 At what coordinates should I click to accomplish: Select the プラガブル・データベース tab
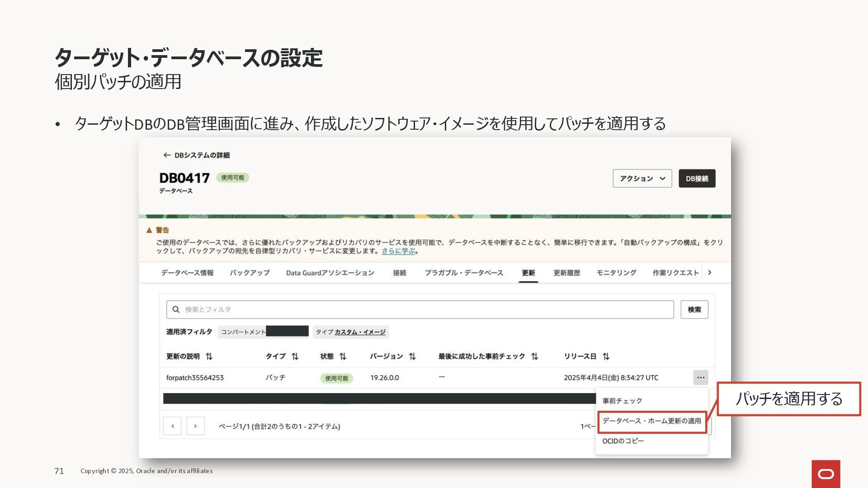[x=463, y=273]
